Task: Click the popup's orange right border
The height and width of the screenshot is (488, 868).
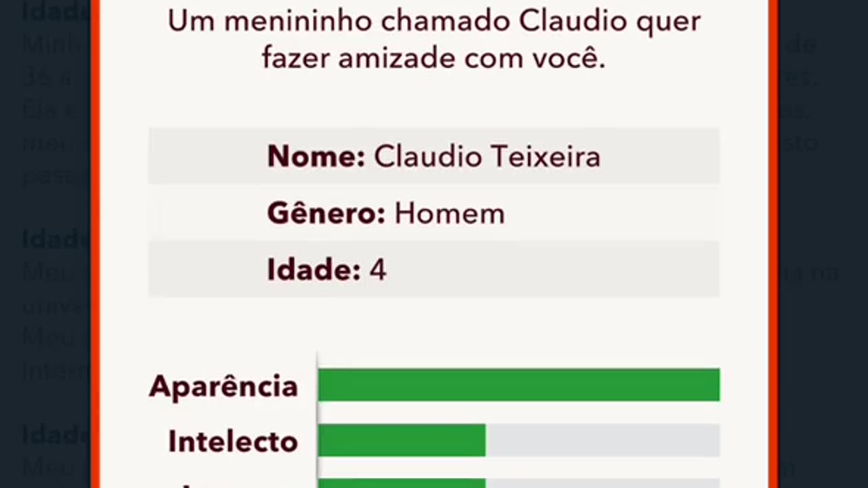Action: pyautogui.click(x=773, y=244)
